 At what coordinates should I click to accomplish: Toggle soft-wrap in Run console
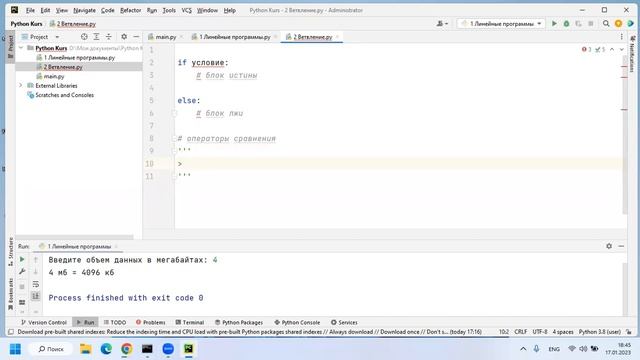tap(36, 284)
